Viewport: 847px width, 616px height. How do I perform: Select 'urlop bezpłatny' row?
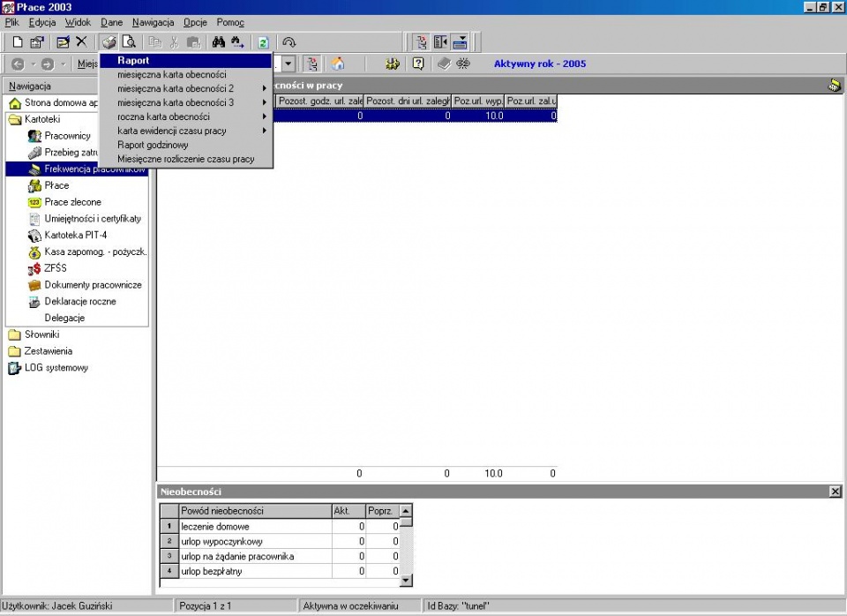click(280, 572)
